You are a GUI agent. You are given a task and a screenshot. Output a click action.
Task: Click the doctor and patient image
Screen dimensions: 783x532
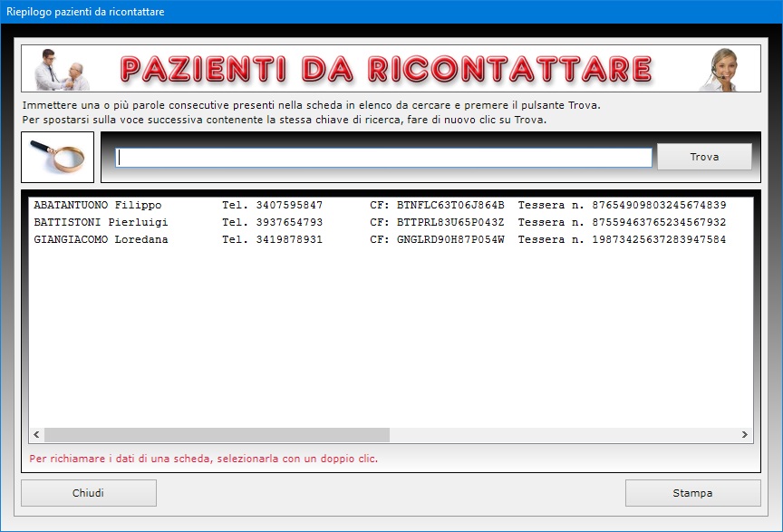pos(62,69)
